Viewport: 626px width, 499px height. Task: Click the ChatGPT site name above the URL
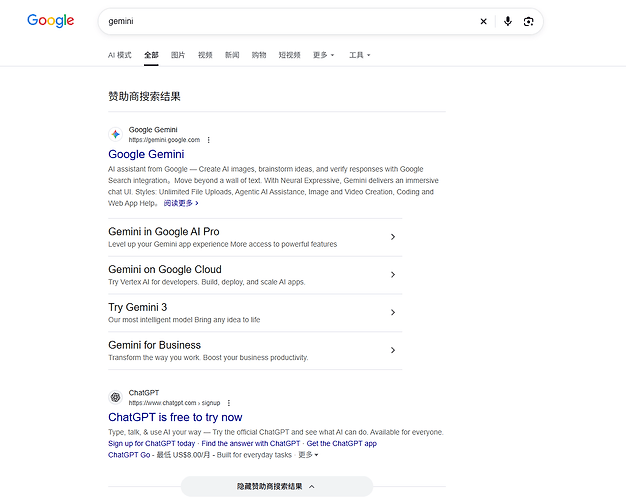(x=144, y=393)
